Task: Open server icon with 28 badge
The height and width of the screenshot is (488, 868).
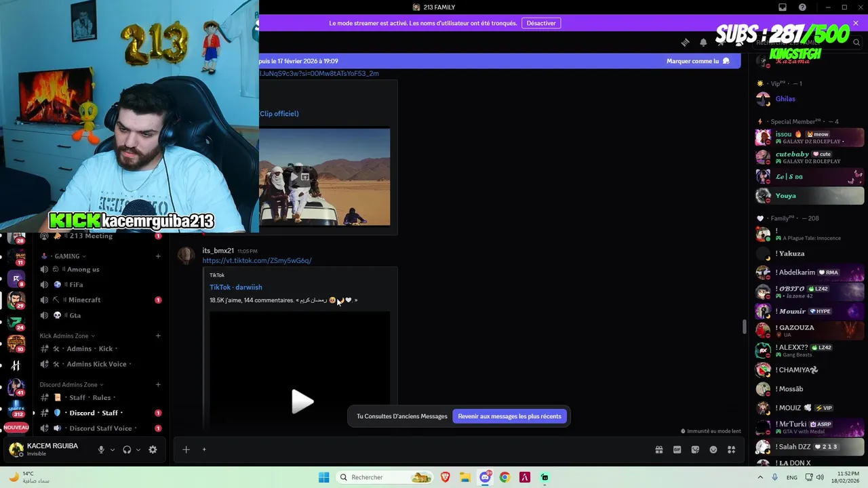Action: pyautogui.click(x=16, y=237)
